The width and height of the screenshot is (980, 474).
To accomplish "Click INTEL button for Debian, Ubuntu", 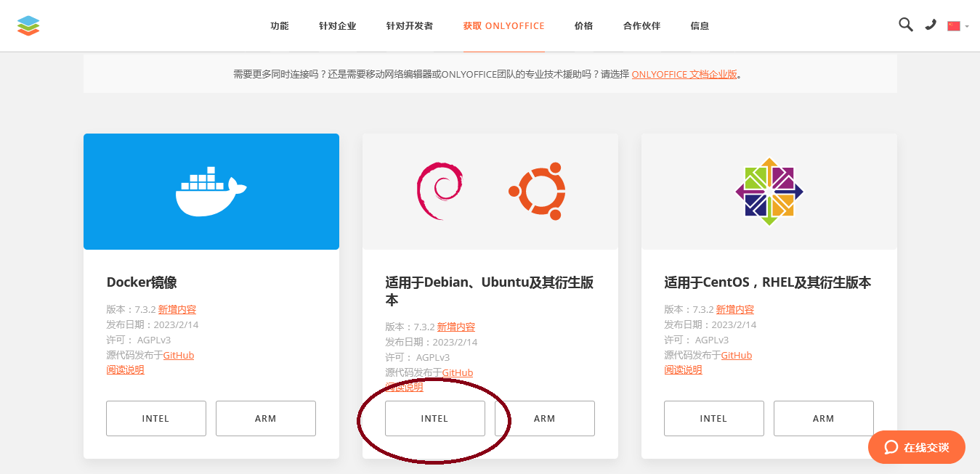I will tap(435, 418).
